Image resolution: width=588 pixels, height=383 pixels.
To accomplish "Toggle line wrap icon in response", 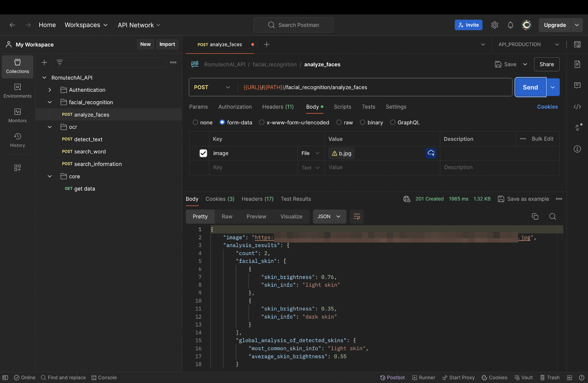I will 357,217.
